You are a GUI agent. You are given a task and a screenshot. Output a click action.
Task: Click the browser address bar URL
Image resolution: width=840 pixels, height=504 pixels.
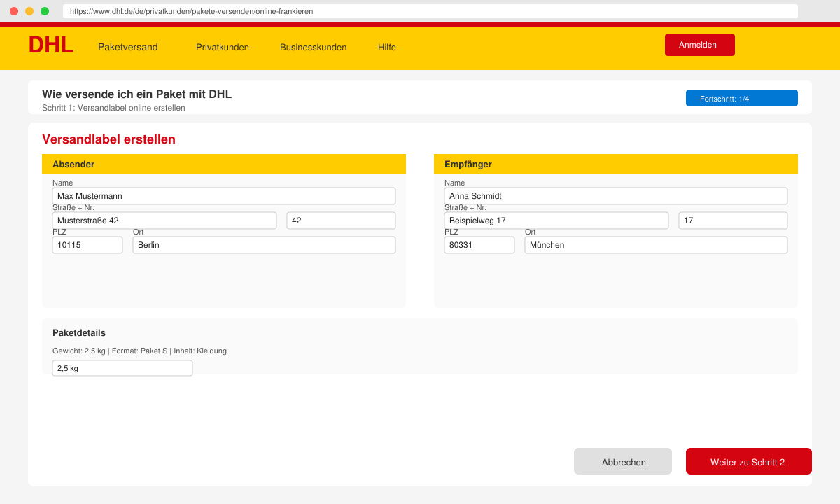pos(430,11)
